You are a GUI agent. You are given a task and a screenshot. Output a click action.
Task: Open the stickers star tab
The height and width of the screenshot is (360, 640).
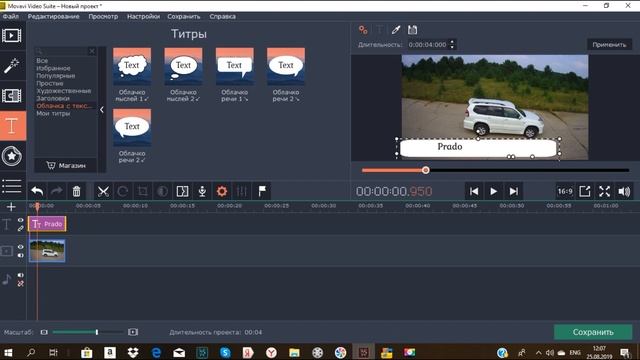coord(12,156)
